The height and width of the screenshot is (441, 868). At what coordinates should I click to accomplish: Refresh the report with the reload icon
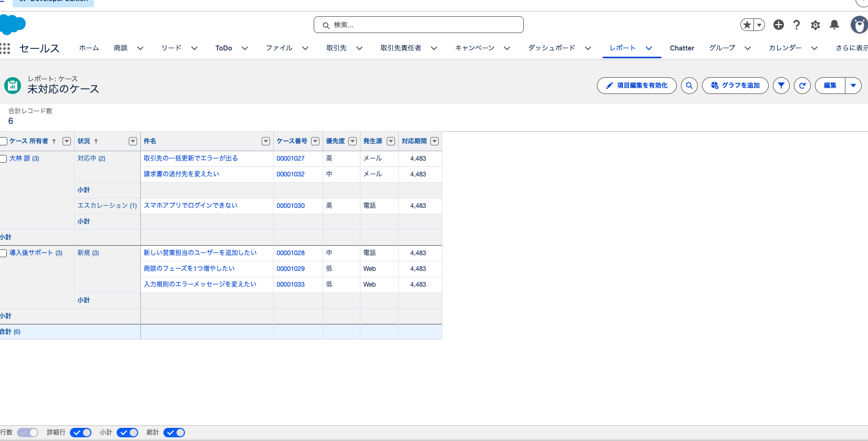(802, 86)
